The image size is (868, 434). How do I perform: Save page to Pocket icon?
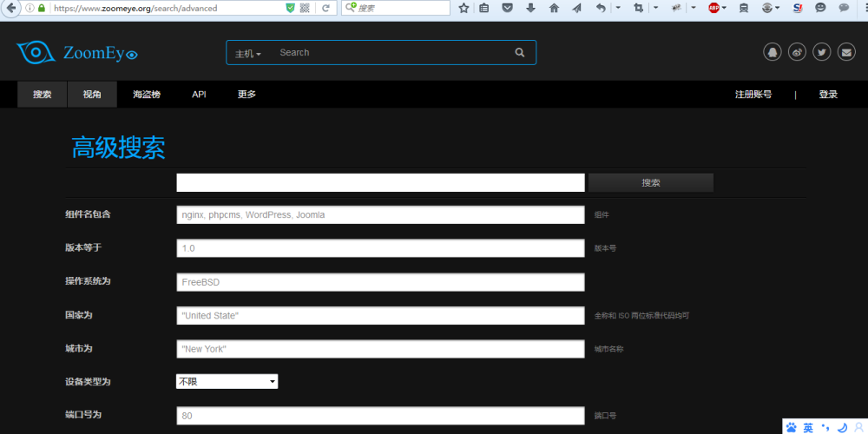click(x=508, y=8)
